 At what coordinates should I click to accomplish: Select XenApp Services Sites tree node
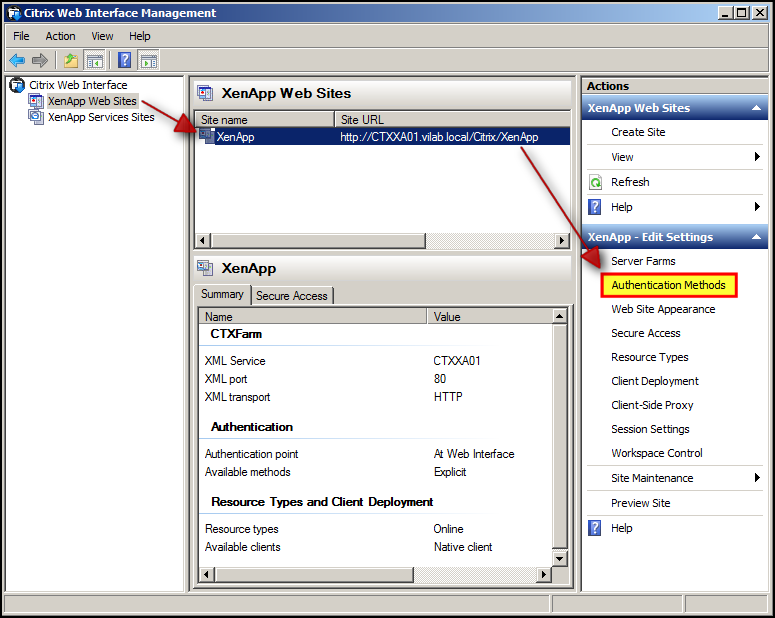(x=101, y=117)
